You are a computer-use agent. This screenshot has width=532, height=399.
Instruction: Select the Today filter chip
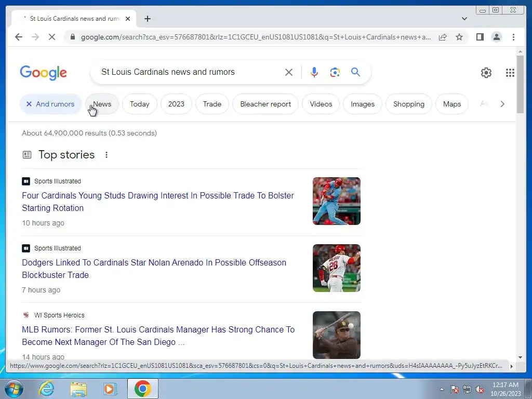(x=139, y=104)
